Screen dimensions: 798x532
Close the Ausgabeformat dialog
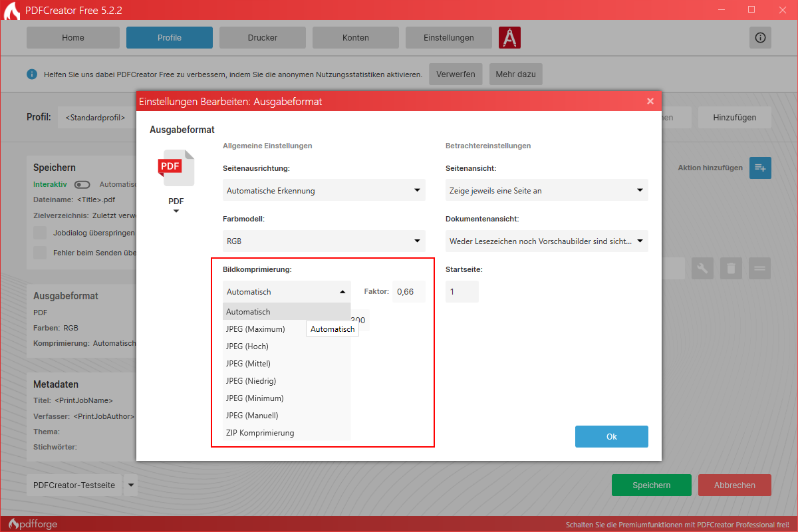(x=650, y=101)
